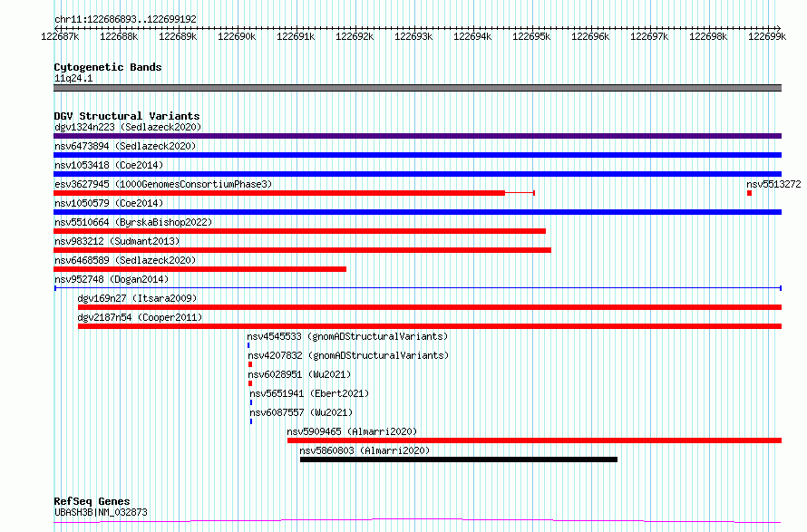Click the red nsv5510664 variant bar
The image size is (807, 532).
coord(299,231)
